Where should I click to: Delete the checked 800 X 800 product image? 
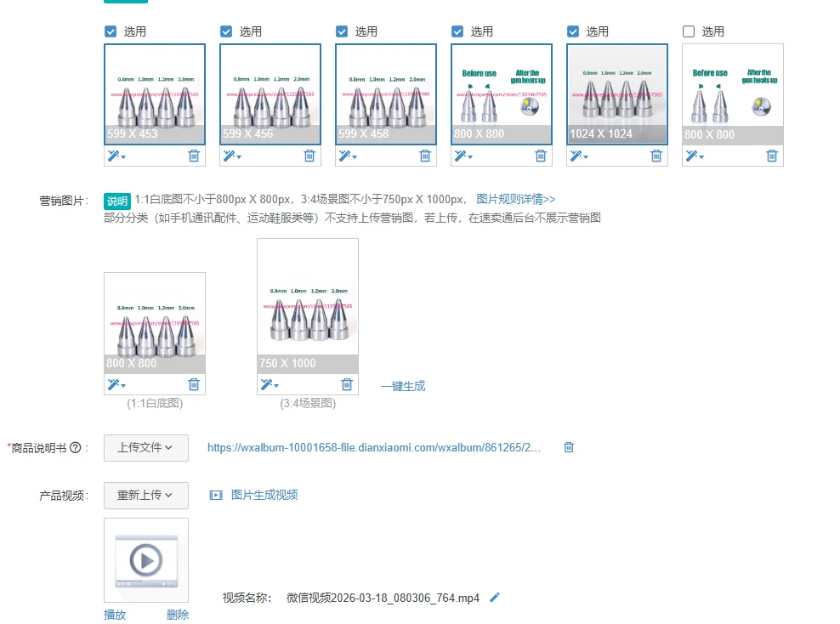[x=541, y=156]
